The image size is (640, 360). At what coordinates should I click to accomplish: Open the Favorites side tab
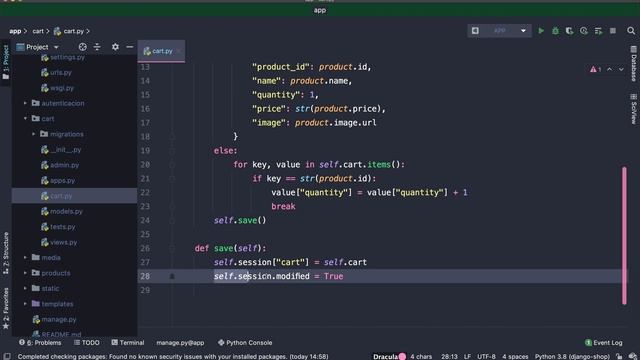[6, 308]
